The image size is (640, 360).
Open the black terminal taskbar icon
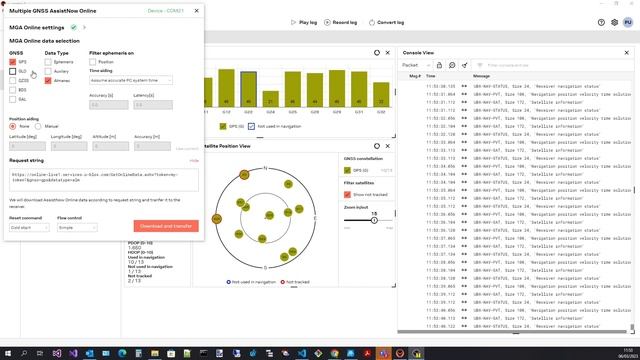203,353
